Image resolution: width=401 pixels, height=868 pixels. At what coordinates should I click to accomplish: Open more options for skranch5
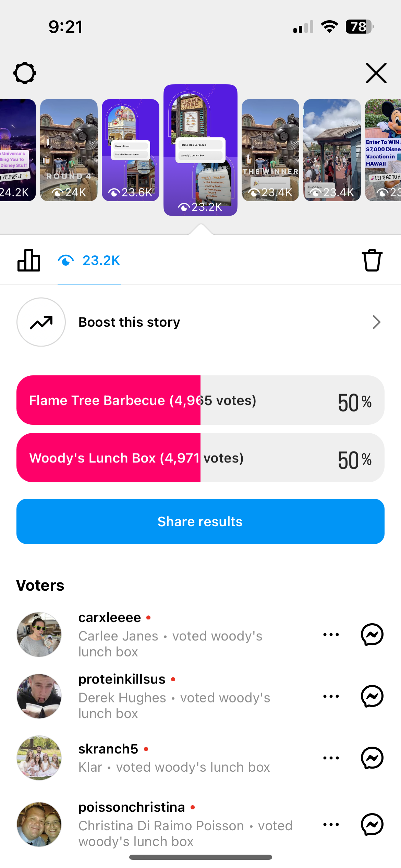[x=331, y=758]
